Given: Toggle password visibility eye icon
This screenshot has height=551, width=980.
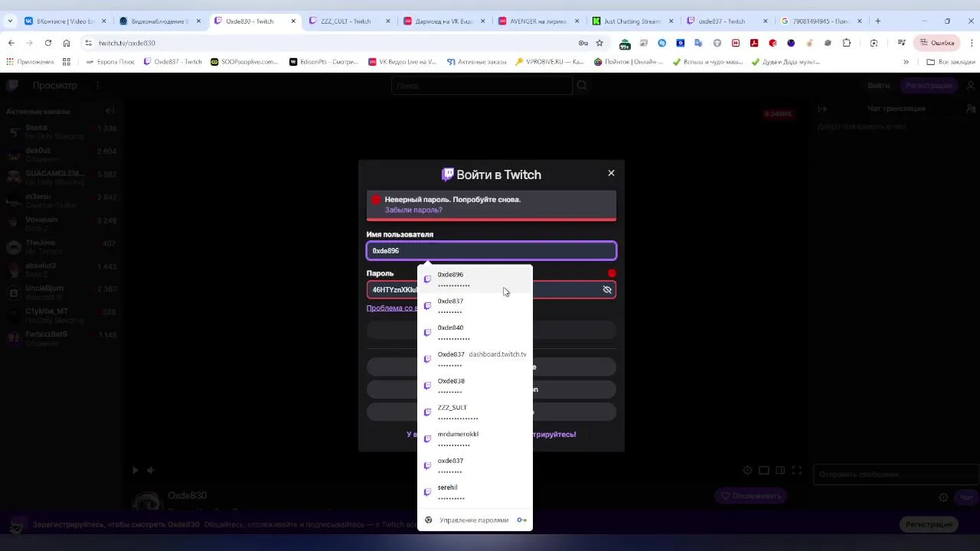Looking at the screenshot, I should [x=607, y=289].
